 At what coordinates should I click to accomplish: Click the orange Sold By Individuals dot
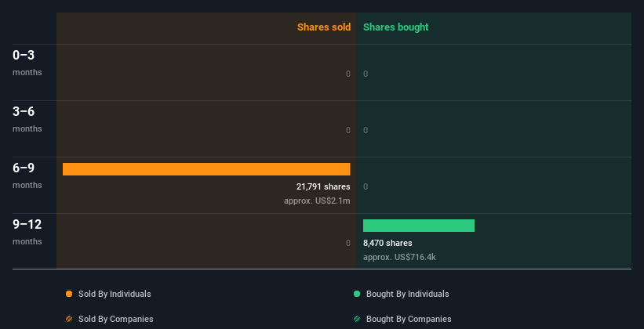[69, 294]
